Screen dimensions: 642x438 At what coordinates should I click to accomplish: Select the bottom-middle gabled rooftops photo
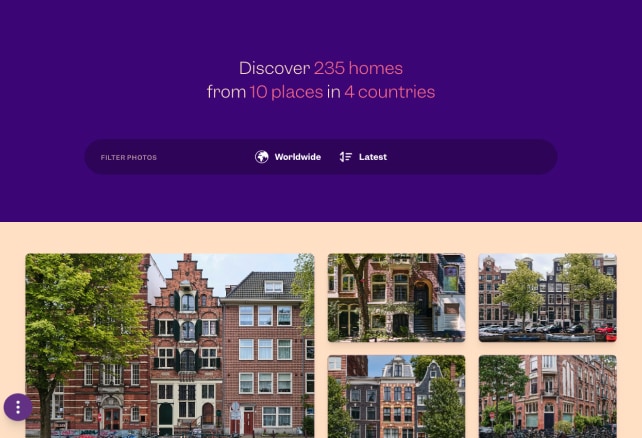(396, 396)
